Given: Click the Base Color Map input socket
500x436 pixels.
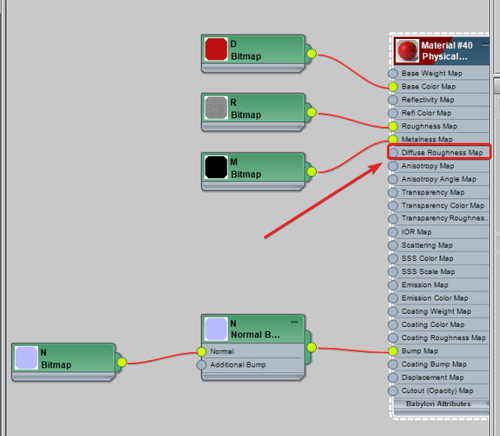Looking at the screenshot, I should coord(393,87).
